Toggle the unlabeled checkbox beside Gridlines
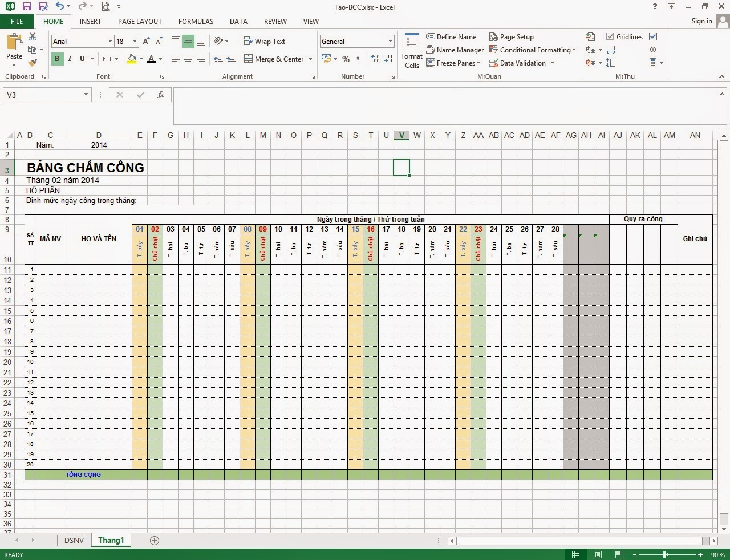This screenshot has width=730, height=560. click(654, 36)
